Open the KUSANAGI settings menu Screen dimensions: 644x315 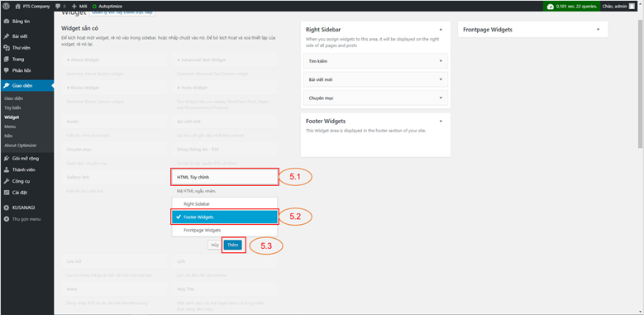[x=26, y=208]
